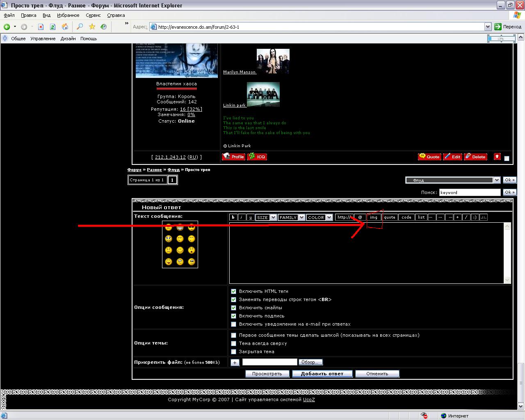The width and height of the screenshot is (525, 420).
Task: Apply italic with the 'i' button
Action: tap(242, 217)
